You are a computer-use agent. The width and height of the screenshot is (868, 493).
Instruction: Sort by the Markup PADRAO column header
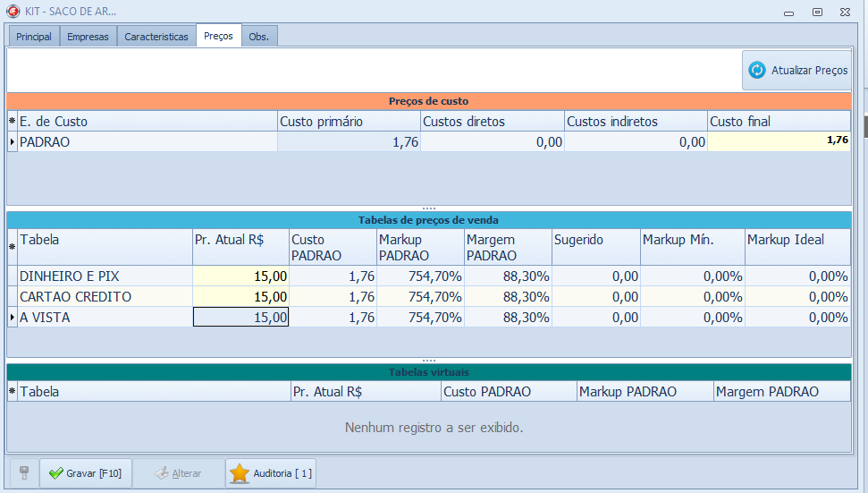pos(420,247)
